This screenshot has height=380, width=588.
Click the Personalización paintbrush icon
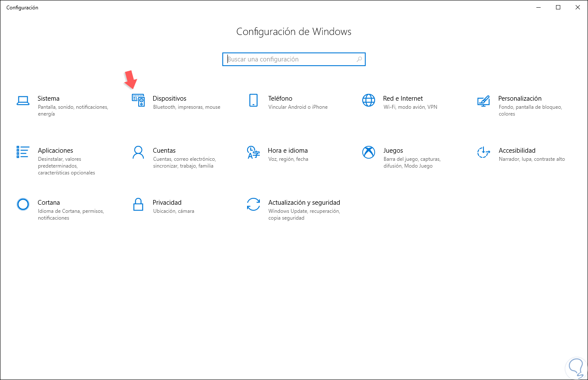coord(483,101)
